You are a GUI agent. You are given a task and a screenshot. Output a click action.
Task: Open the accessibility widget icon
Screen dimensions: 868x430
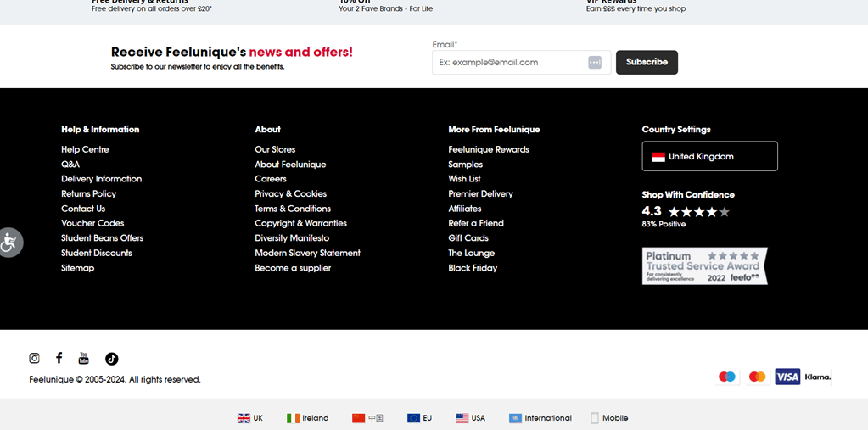pos(9,243)
